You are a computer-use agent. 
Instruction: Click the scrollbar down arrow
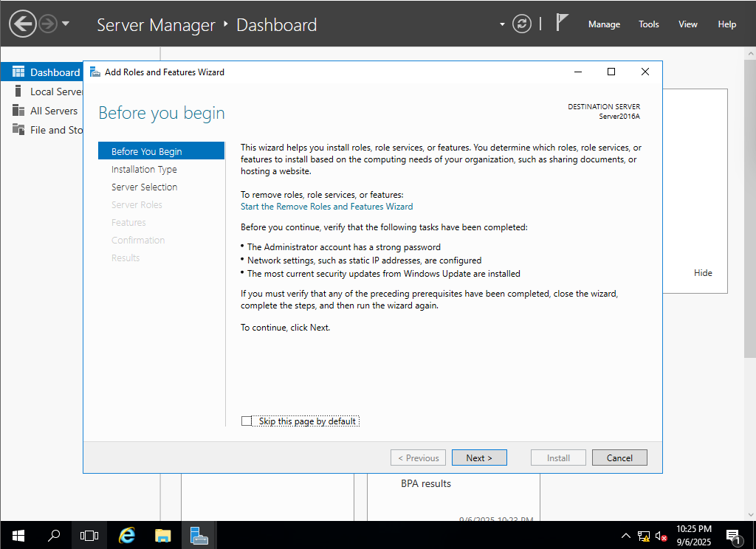point(750,515)
